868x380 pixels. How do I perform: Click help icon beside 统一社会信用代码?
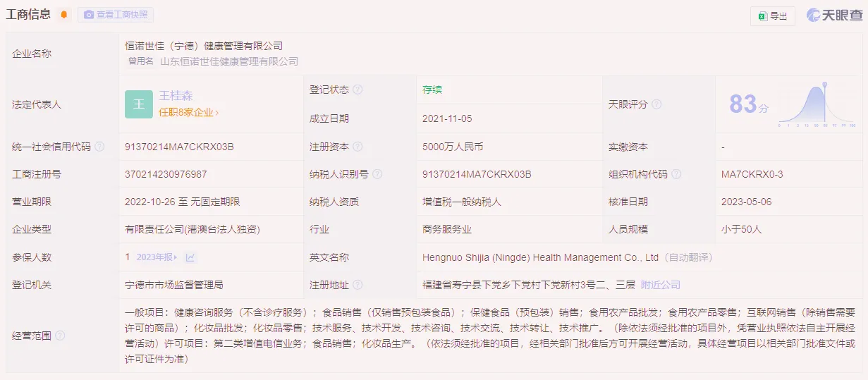click(99, 147)
